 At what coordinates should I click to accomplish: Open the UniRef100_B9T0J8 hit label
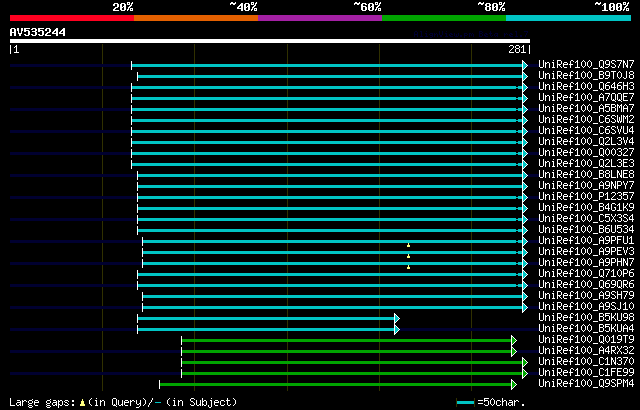(586, 75)
